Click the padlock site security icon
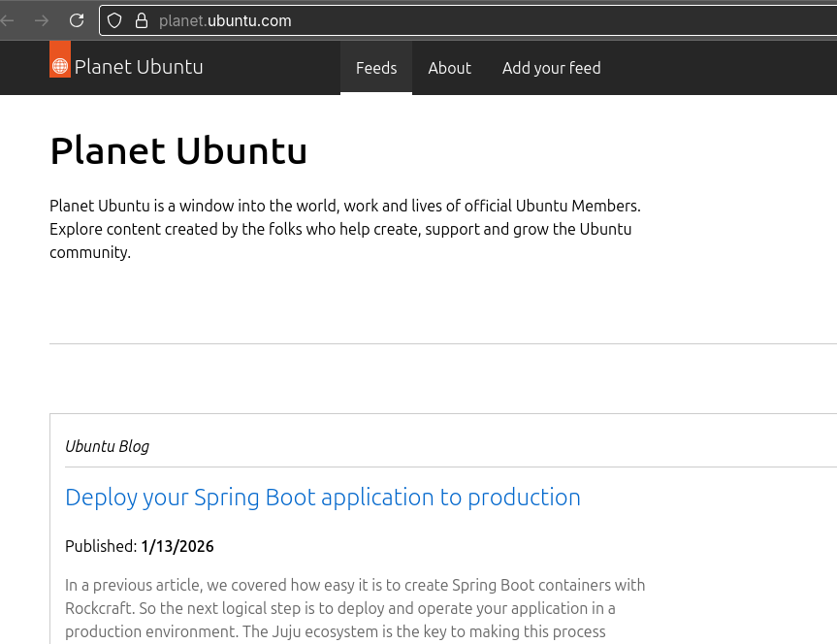The height and width of the screenshot is (644, 837). pyautogui.click(x=142, y=20)
